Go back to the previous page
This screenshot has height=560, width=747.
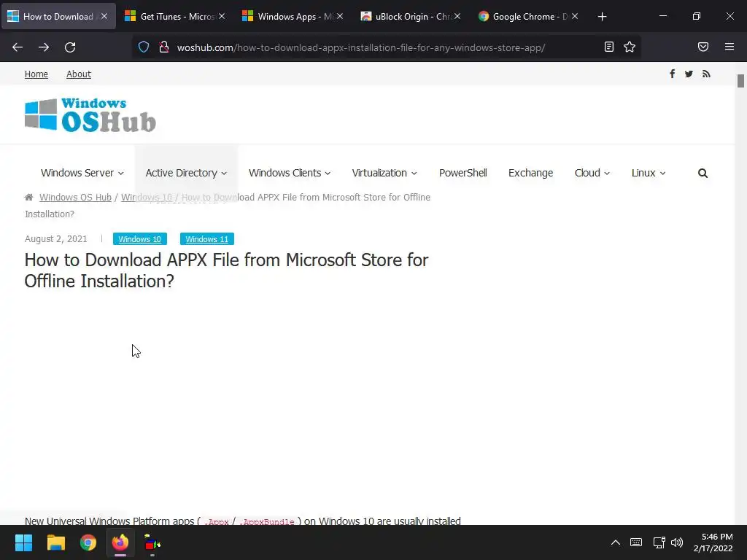click(x=18, y=47)
